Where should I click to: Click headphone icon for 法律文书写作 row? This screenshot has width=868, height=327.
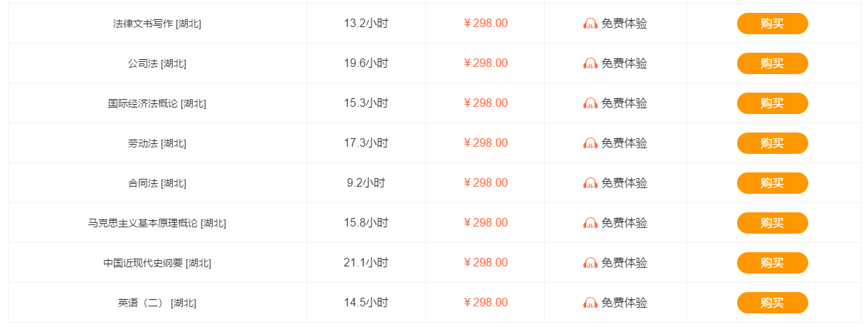[591, 24]
